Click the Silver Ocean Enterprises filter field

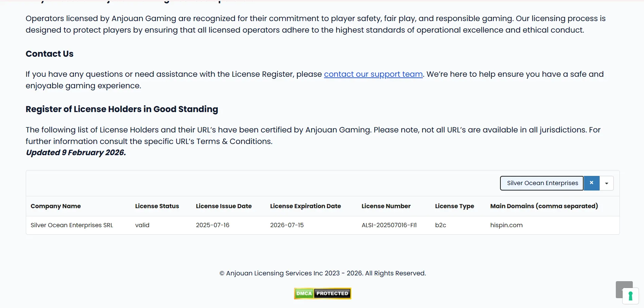pyautogui.click(x=541, y=183)
